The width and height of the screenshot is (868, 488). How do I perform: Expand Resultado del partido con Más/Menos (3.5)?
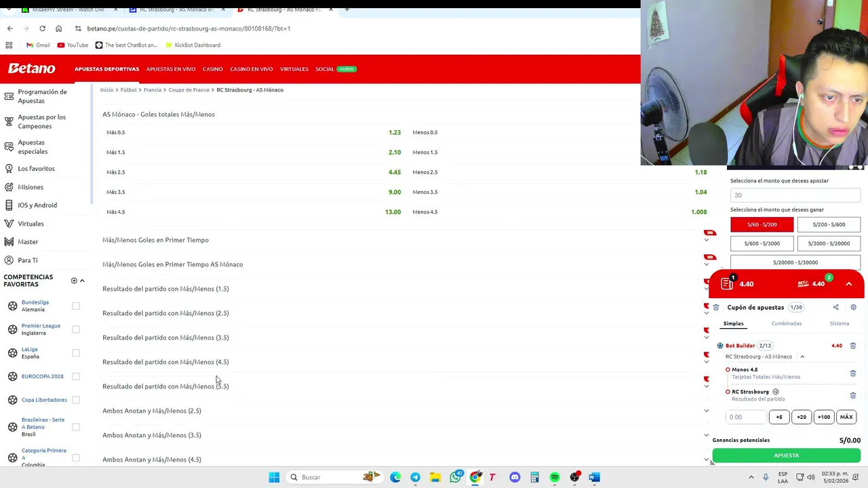pos(707,338)
